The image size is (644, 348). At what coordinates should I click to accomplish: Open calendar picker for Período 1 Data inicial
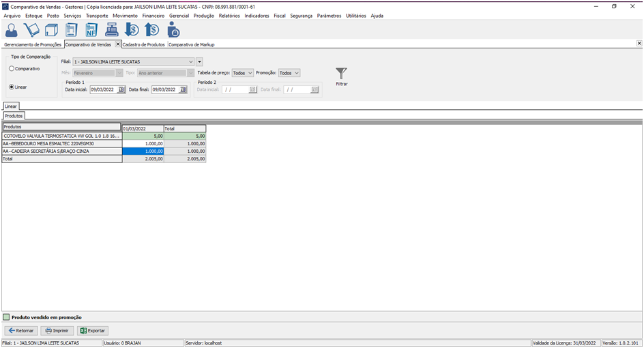click(121, 89)
